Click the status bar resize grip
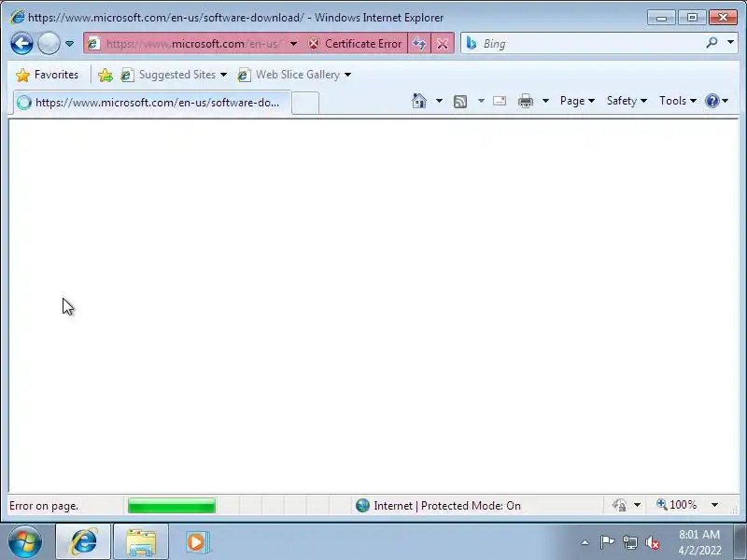Image resolution: width=747 pixels, height=560 pixels. tap(734, 509)
